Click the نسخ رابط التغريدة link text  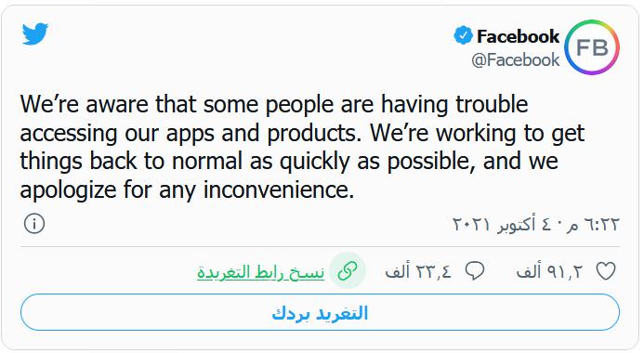coord(261,272)
